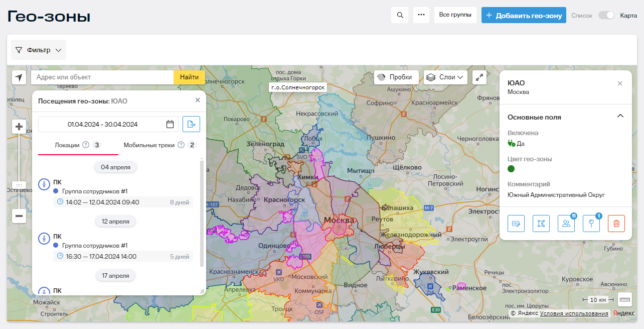
Task: Open the Слои layers dropdown
Action: [446, 77]
